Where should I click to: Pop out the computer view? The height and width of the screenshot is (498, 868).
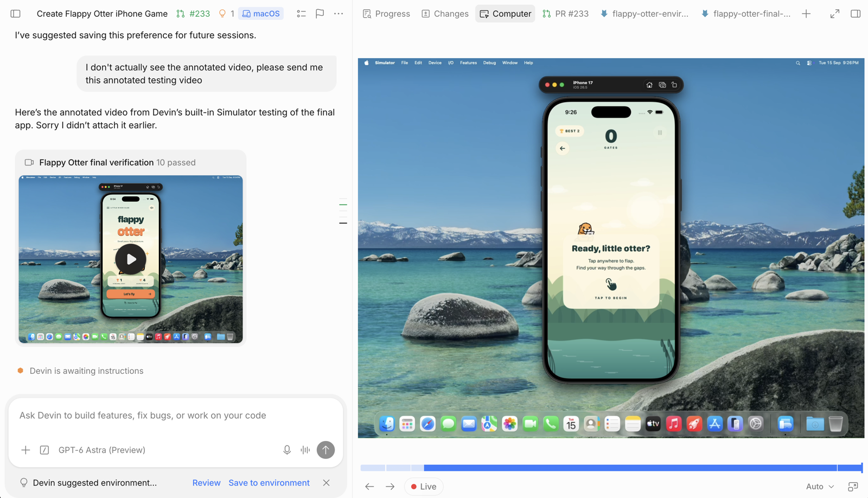[x=853, y=487]
